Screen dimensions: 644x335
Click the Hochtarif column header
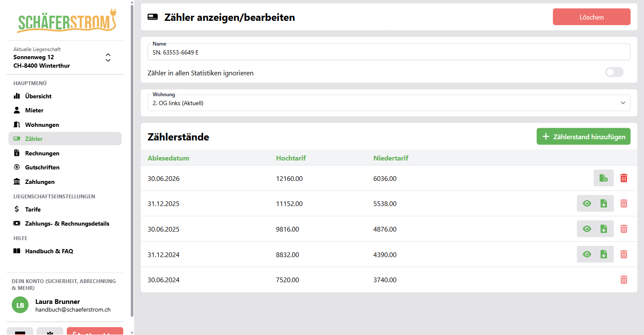[x=291, y=158]
